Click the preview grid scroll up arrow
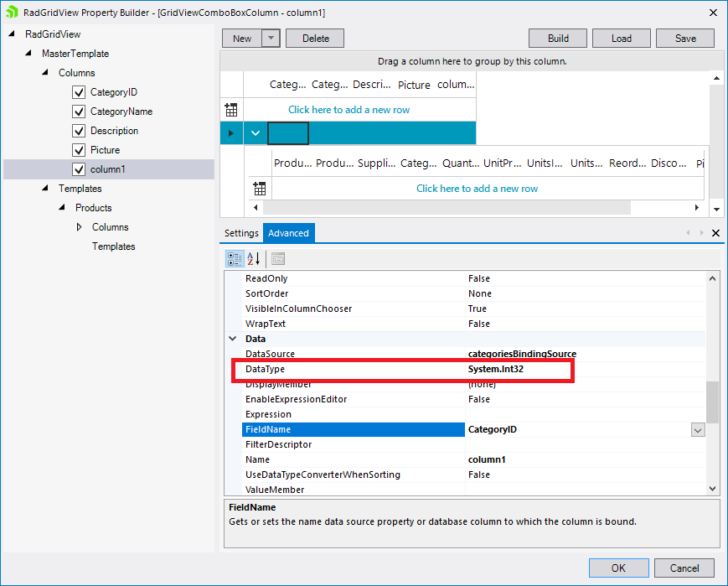Image resolution: width=728 pixels, height=586 pixels. click(716, 78)
